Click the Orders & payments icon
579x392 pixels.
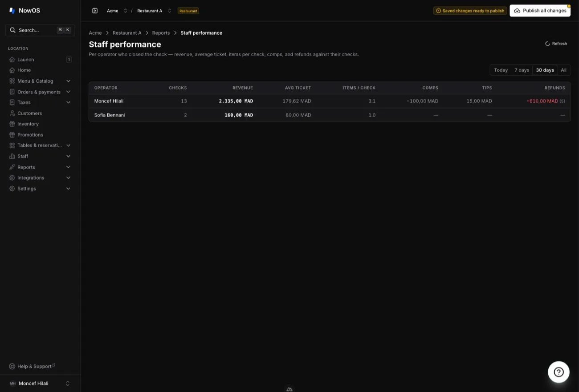(x=12, y=92)
